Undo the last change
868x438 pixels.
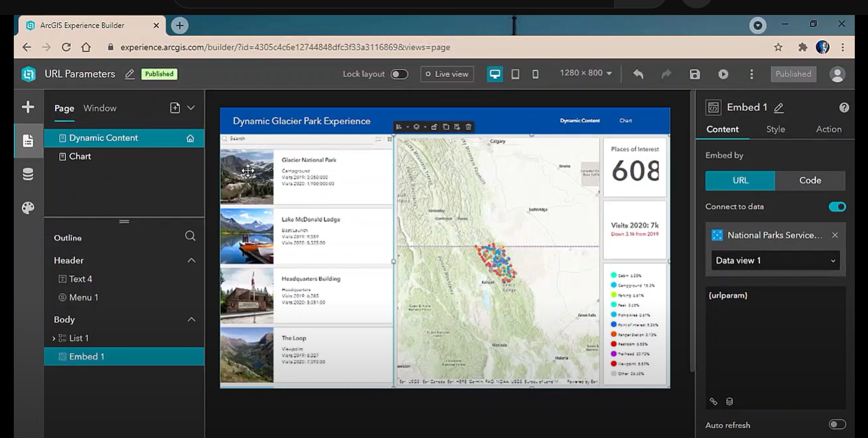click(x=638, y=74)
